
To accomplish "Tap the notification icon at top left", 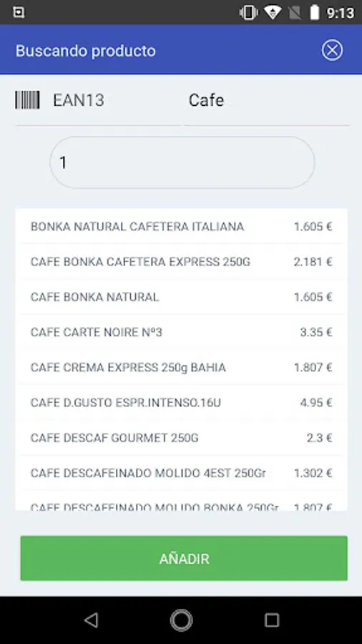I will 19,13.
